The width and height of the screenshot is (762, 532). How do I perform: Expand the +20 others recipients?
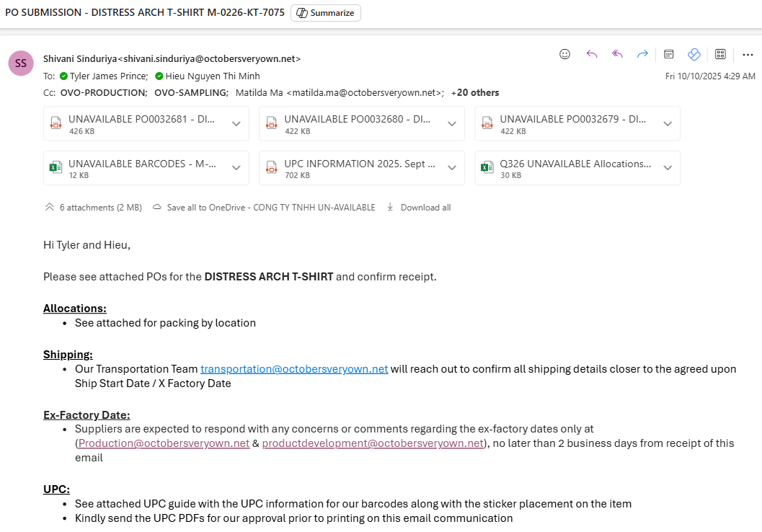(475, 92)
